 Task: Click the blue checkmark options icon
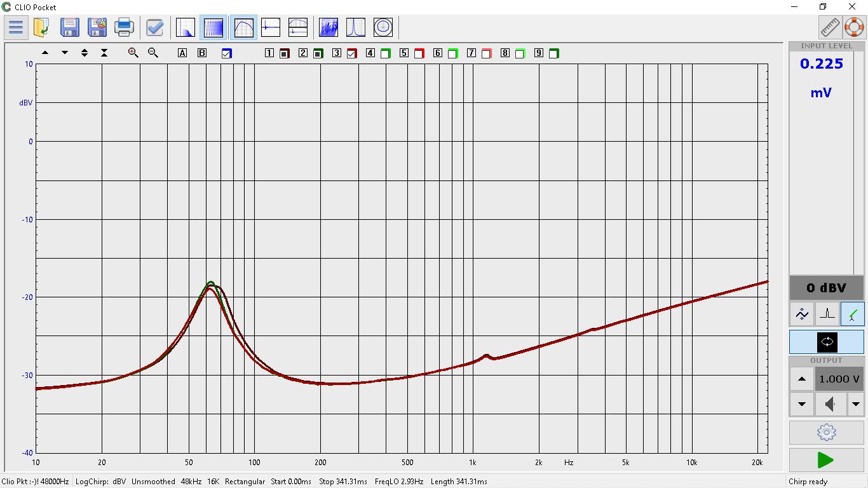click(154, 27)
